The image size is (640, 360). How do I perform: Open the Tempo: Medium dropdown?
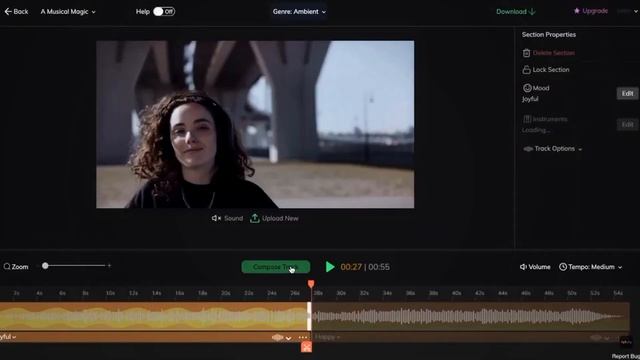(x=591, y=267)
